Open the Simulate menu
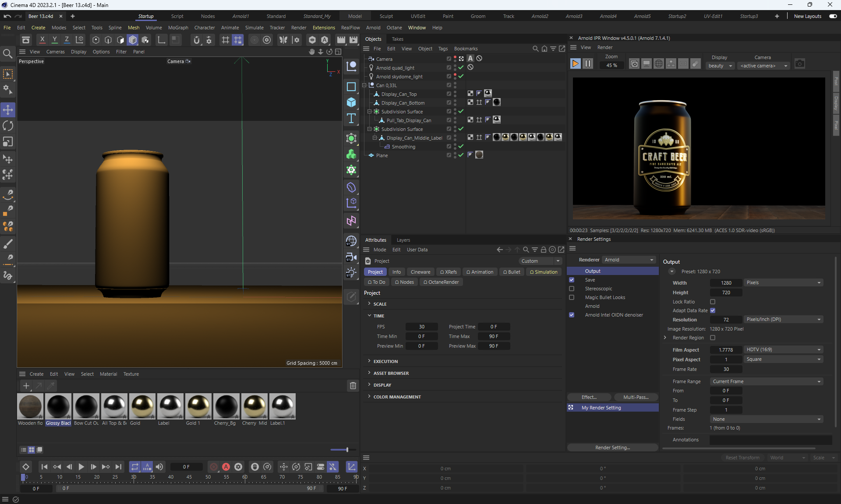841x504 pixels. 254,28
